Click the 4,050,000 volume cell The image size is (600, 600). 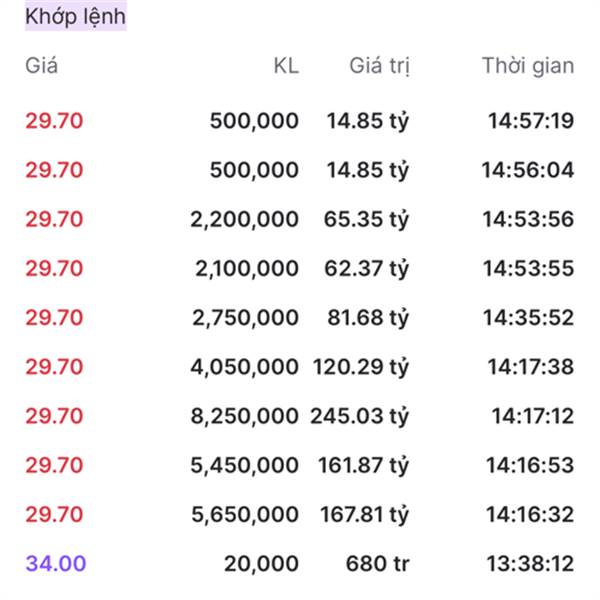pos(244,367)
